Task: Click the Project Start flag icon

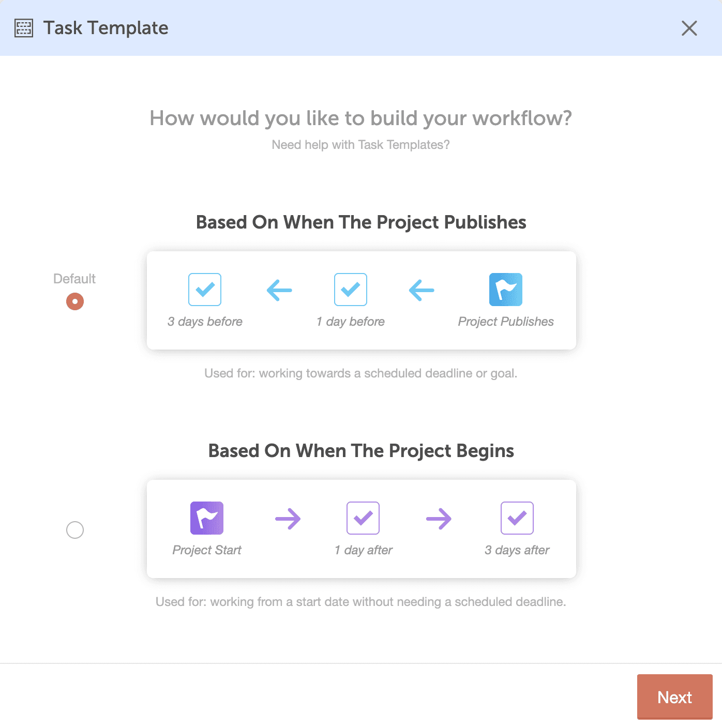Action: coord(207,518)
